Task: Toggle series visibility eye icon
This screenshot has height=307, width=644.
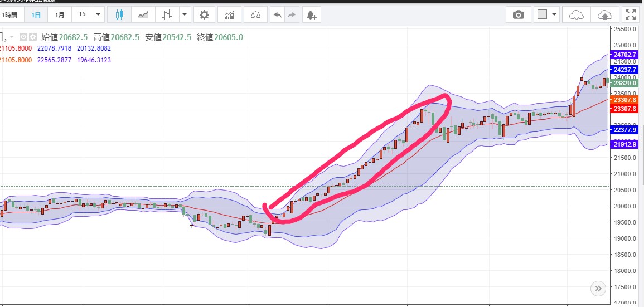Action: (23, 37)
